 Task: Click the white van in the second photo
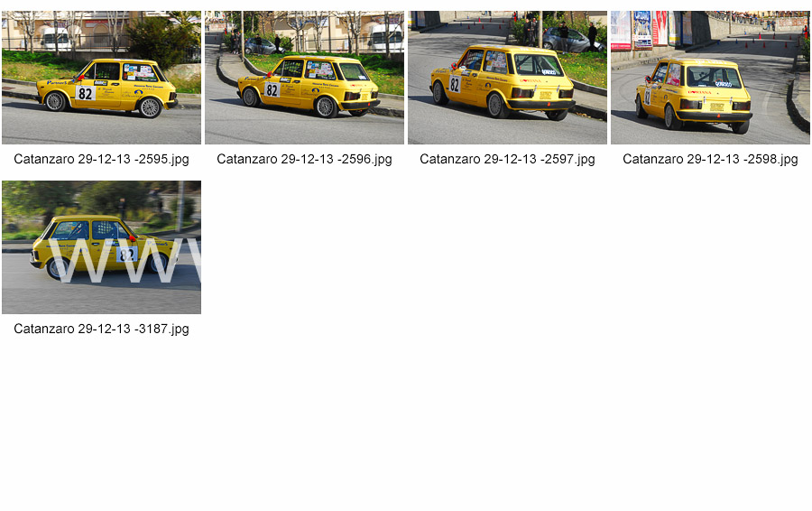pyautogui.click(x=386, y=38)
